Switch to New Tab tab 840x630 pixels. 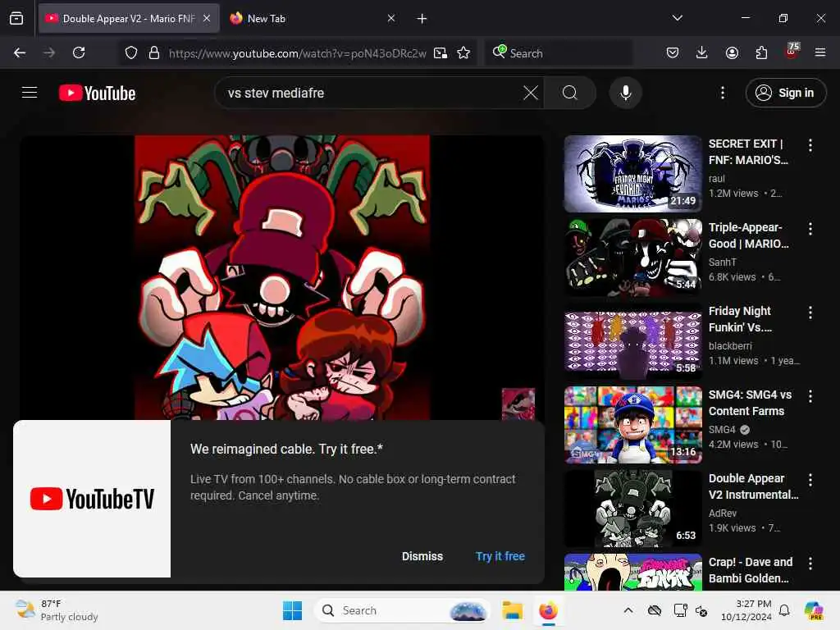[313, 19]
